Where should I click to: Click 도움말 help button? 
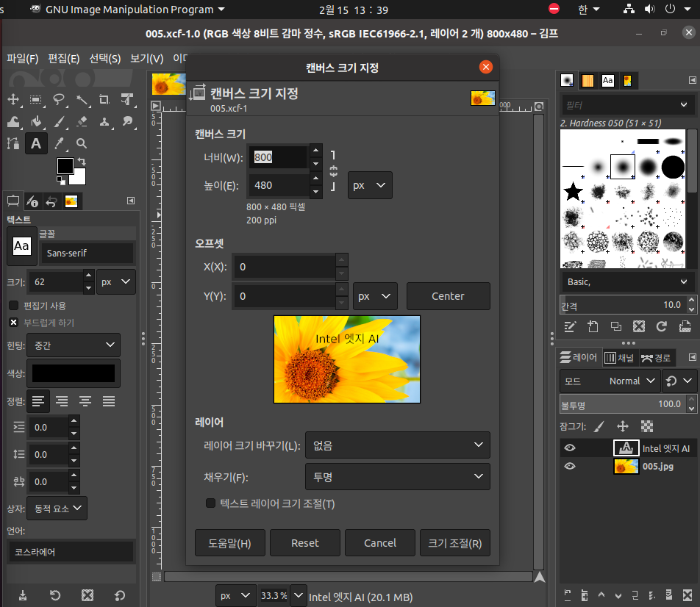(229, 543)
